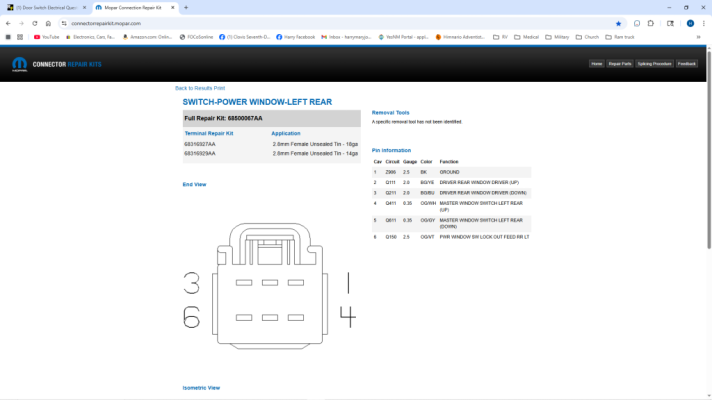Click the Isometric View heading
This screenshot has height=400, width=712.
click(201, 388)
